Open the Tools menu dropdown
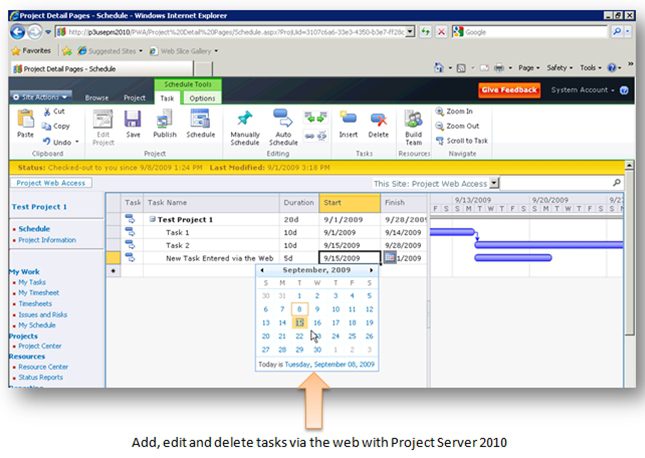 (590, 68)
